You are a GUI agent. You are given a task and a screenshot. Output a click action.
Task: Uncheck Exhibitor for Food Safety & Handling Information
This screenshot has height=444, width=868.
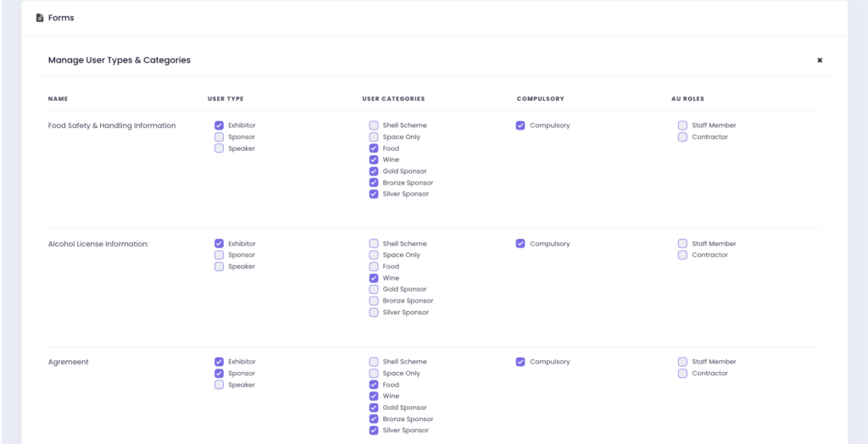pos(220,125)
